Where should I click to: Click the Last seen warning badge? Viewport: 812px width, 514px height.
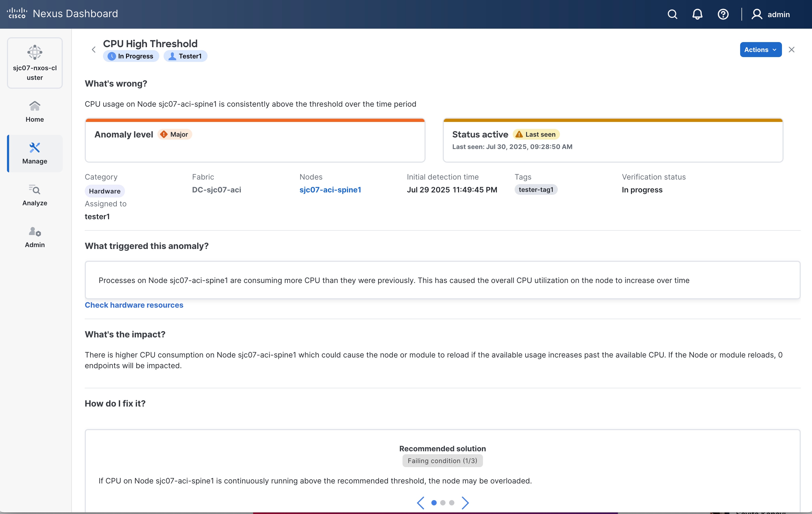(x=536, y=134)
